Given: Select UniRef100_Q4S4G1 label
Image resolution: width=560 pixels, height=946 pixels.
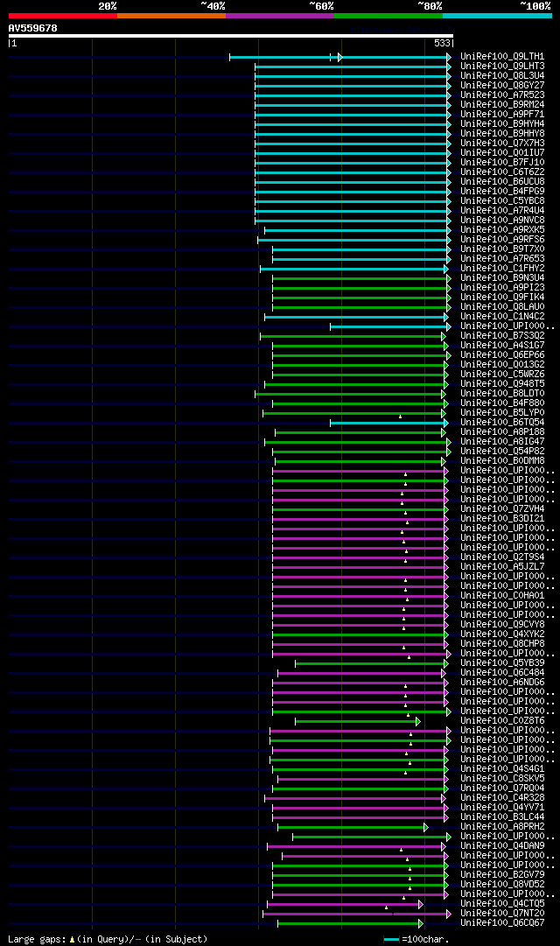Looking at the screenshot, I should pos(502,769).
